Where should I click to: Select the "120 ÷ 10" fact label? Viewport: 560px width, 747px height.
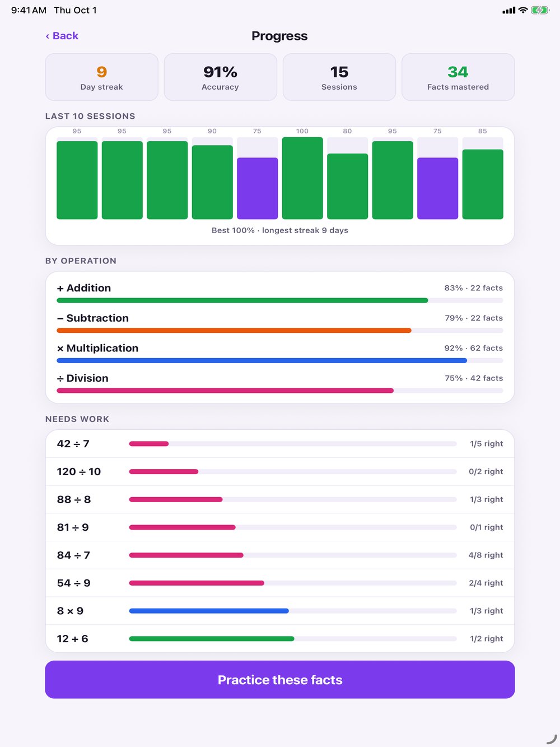pos(79,472)
